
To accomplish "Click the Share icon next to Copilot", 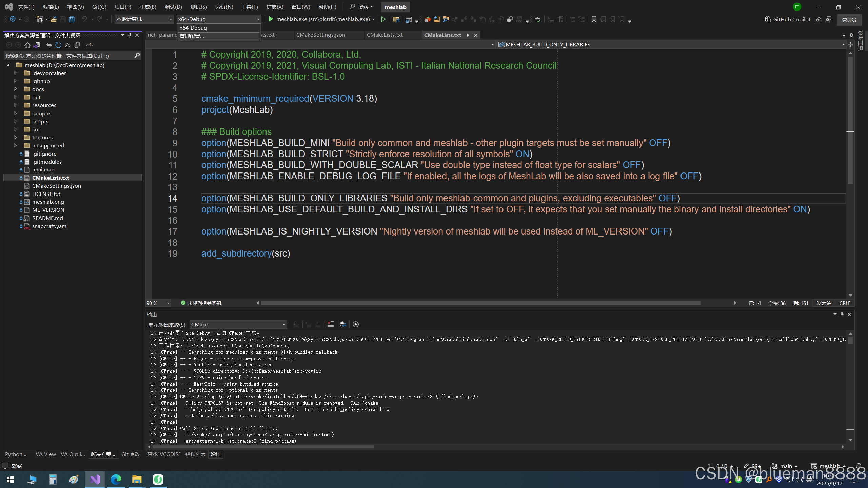I will click(x=818, y=19).
